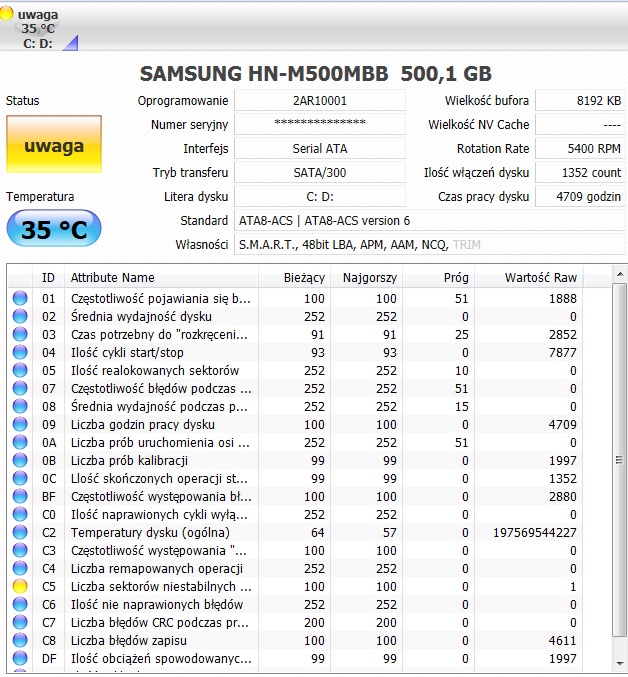The width and height of the screenshot is (628, 677).
Task: Select the Średnia wydajność dysku row name
Action: pos(141,316)
